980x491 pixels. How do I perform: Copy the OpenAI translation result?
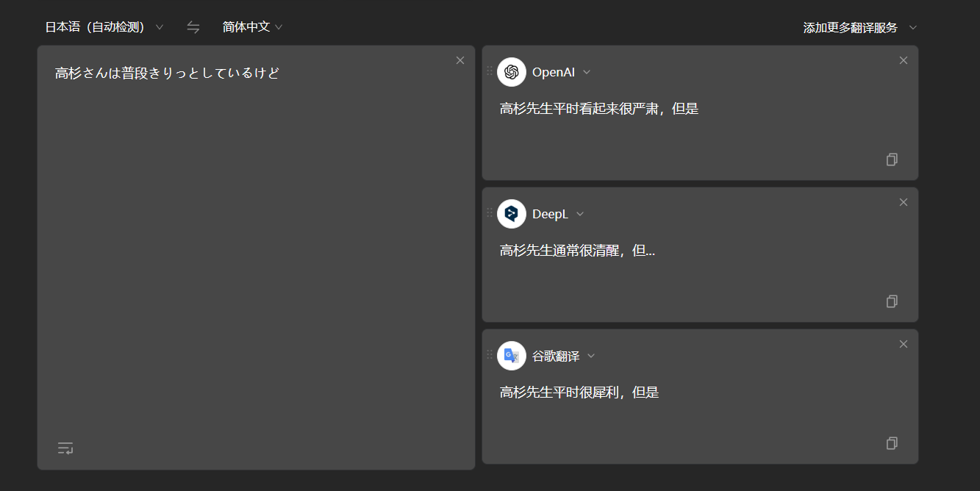892,160
